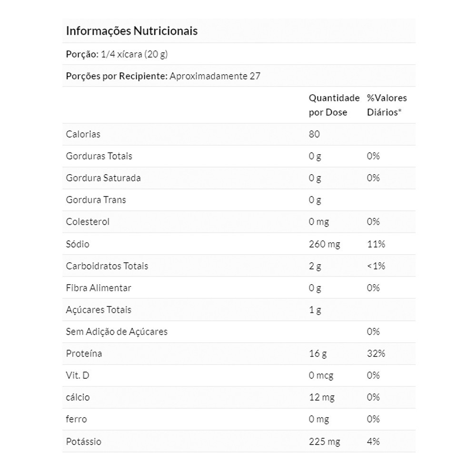Screen dimensions: 476x476
Task: Click the %Valores Diários column header
Action: click(x=387, y=105)
